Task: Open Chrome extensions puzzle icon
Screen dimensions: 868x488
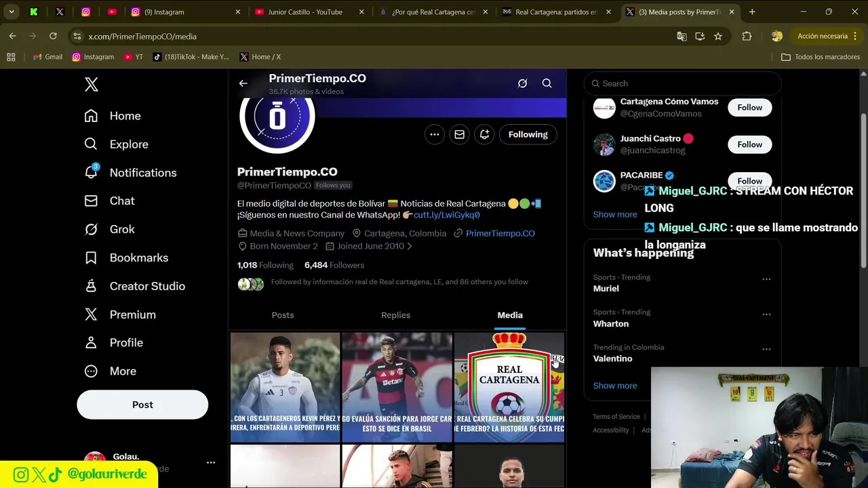Action: pos(747,36)
